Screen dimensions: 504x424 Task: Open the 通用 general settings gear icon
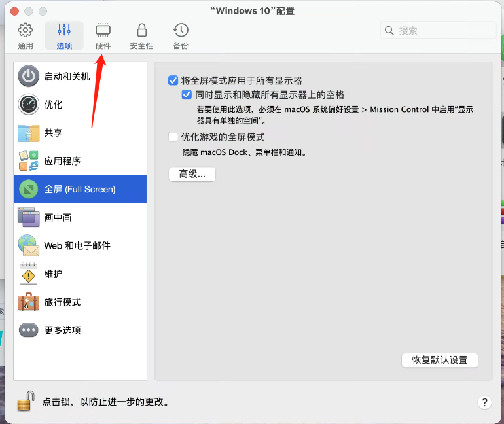pos(25,30)
